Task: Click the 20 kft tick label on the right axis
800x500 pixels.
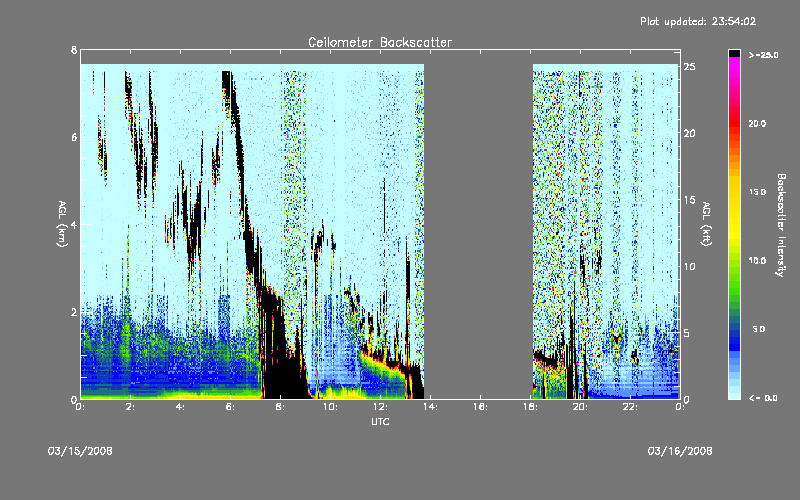Action: click(x=689, y=133)
